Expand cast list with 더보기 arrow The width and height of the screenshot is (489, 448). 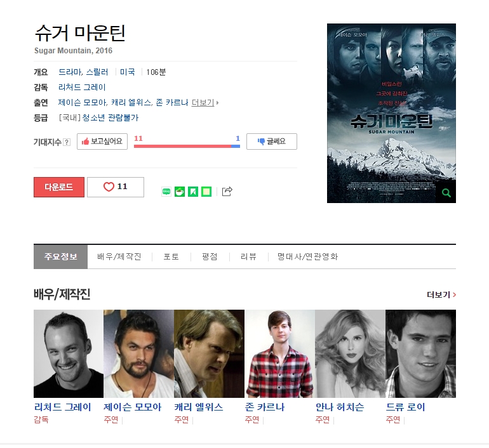(205, 103)
